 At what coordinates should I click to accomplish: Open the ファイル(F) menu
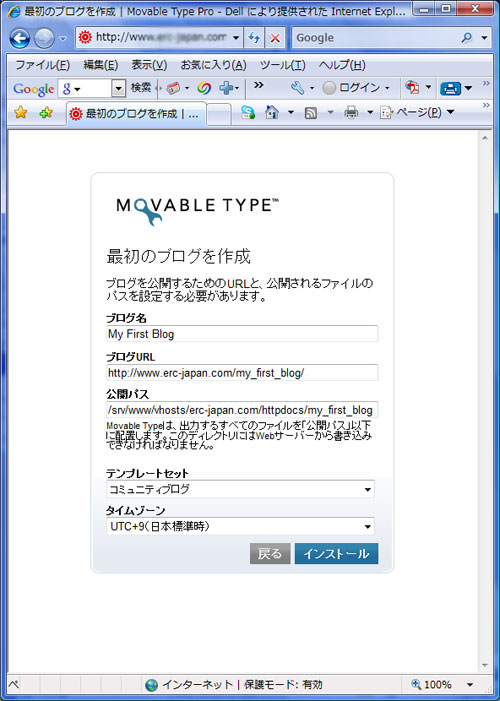[42, 65]
